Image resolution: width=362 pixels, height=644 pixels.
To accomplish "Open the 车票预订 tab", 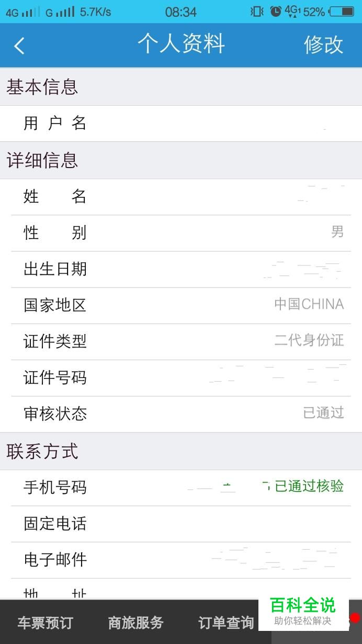I will pos(45,623).
